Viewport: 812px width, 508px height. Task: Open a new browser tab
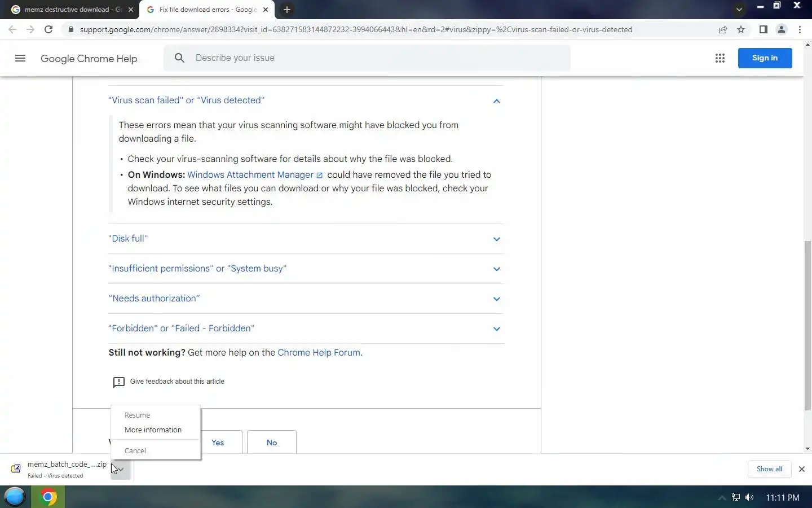(287, 10)
